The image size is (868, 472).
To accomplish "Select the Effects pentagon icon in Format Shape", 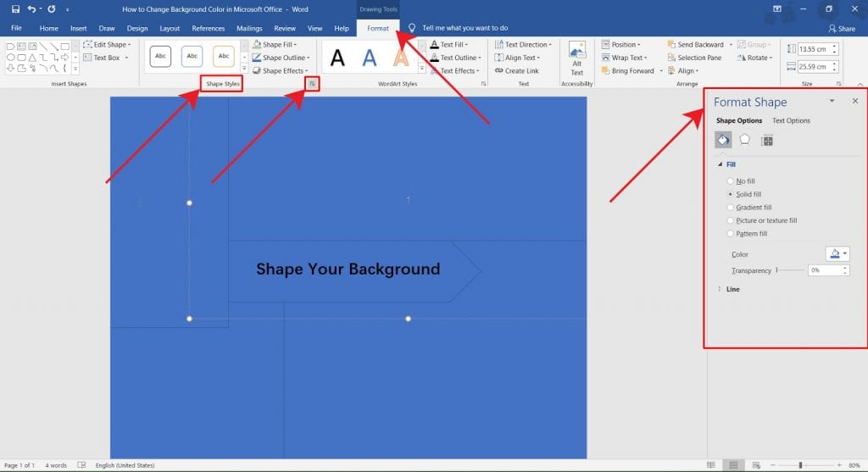I will pyautogui.click(x=744, y=140).
